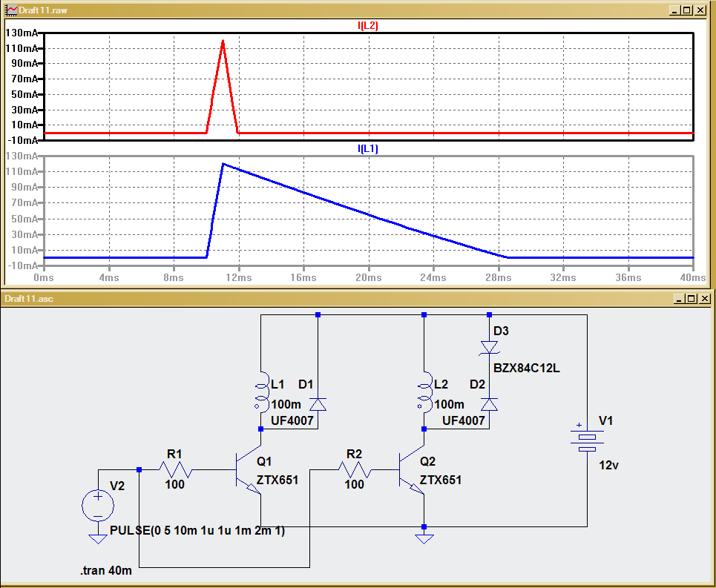Click the waveform icon in Draft11.raw title

11,10
